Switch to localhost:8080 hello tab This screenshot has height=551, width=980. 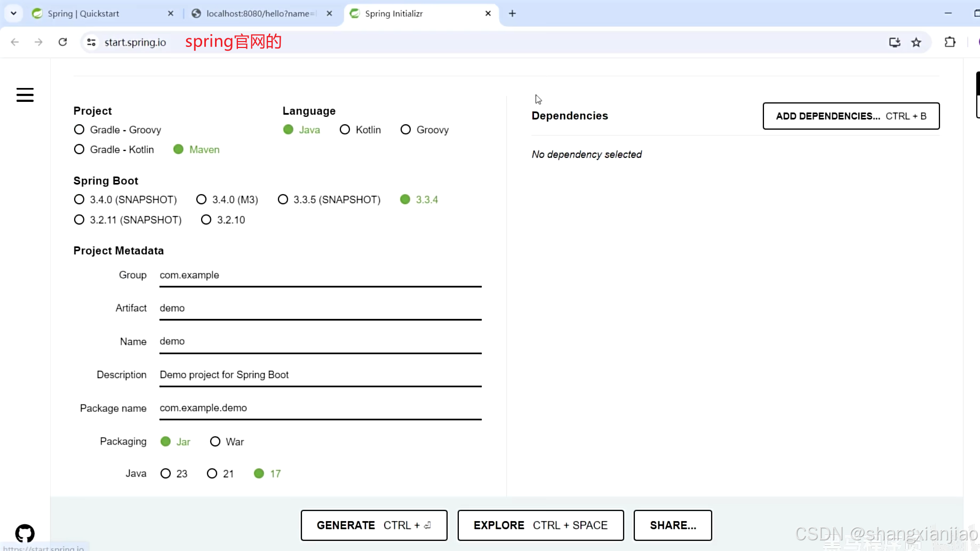point(261,13)
